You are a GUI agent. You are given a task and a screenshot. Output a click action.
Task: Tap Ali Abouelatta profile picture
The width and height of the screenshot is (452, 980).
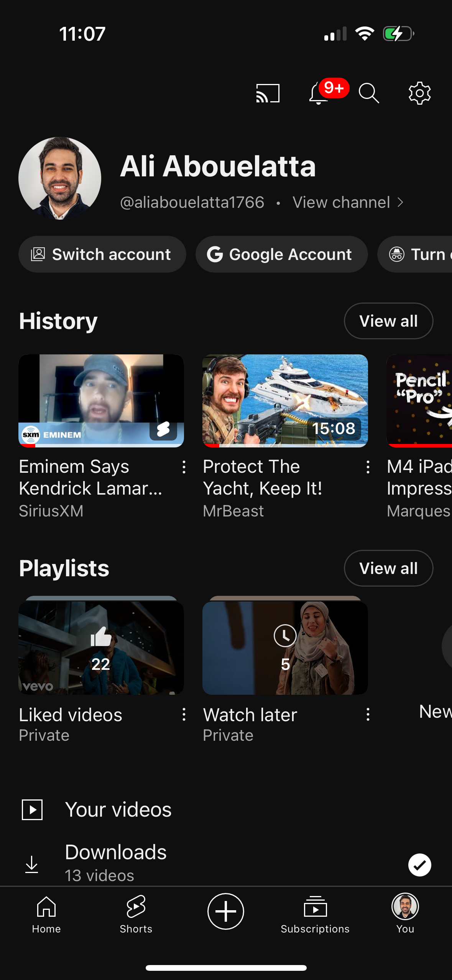pyautogui.click(x=60, y=178)
